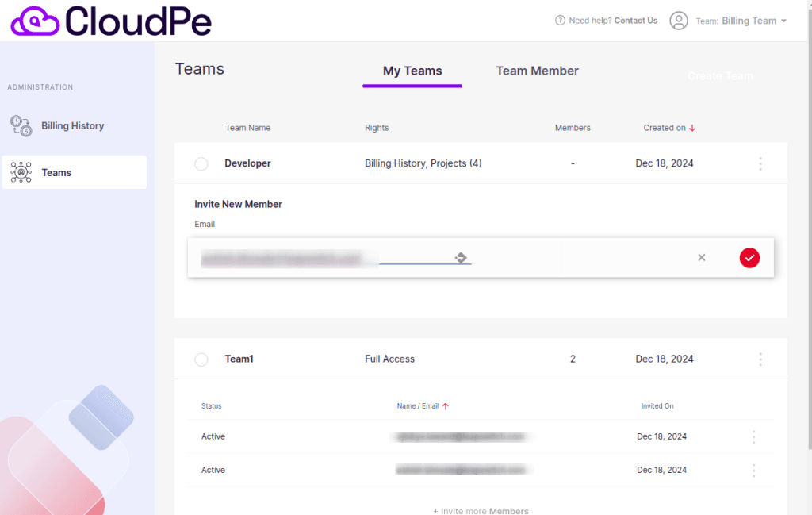Click the send arrow icon in the email field
Viewport: 812px width, 515px height.
click(x=461, y=257)
